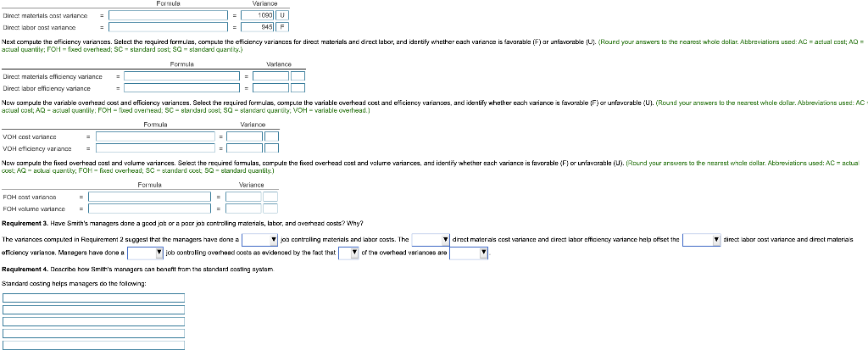The width and height of the screenshot is (868, 356).
Task: Click the VOH cost variance amount field
Action: 245,136
